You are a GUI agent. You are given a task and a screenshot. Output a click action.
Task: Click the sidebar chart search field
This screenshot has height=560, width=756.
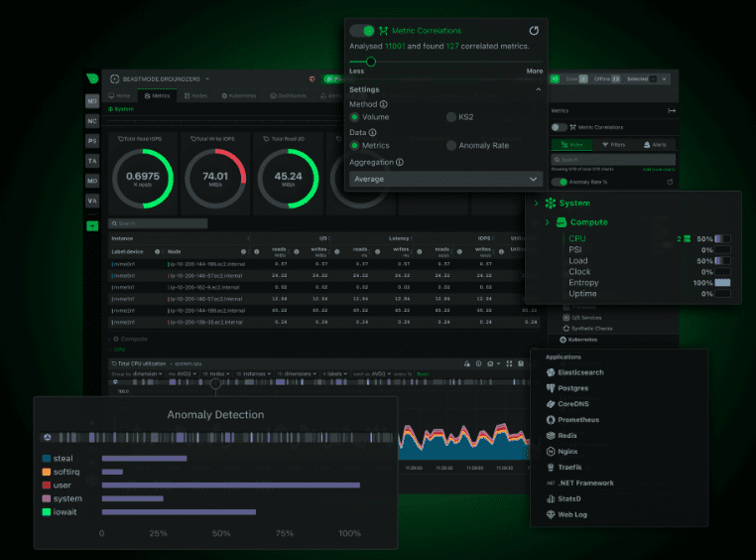pos(613,160)
